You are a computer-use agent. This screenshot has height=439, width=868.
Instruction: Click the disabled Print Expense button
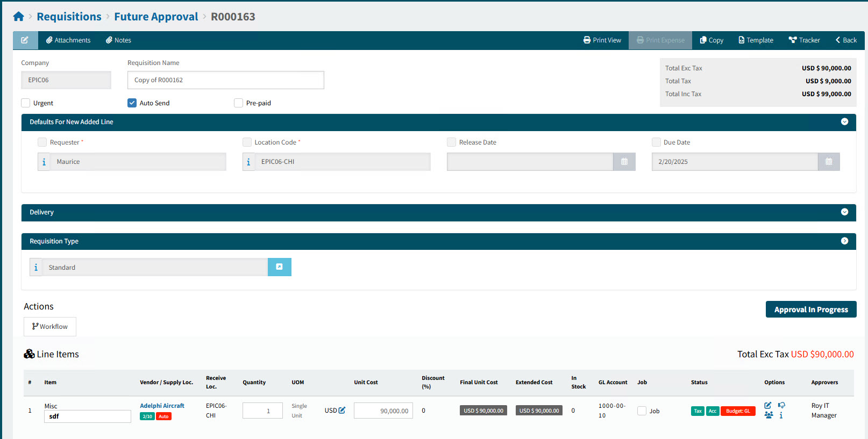[660, 40]
